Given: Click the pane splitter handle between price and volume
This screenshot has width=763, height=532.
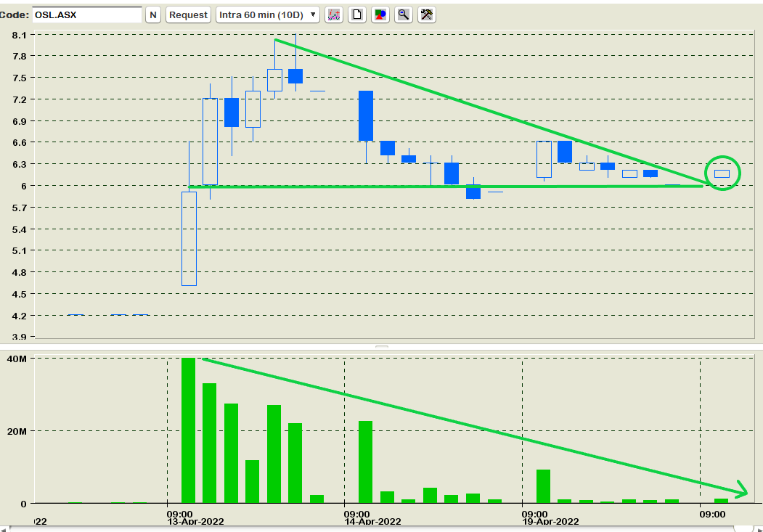Looking at the screenshot, I should click(x=382, y=347).
